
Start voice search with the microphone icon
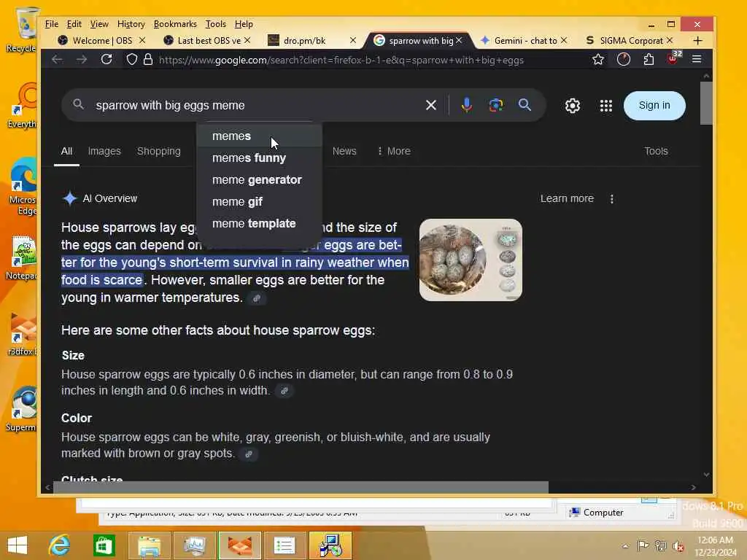(x=466, y=105)
